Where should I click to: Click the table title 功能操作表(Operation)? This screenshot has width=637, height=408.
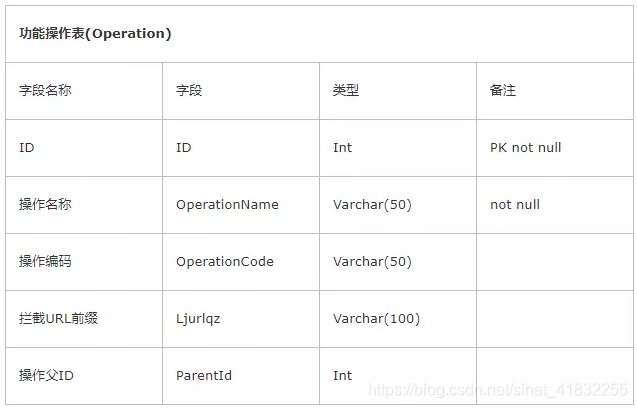pos(95,33)
